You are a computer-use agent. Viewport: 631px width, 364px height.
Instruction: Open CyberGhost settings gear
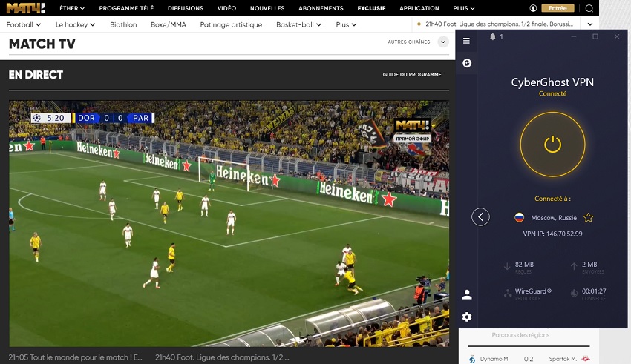point(467,317)
